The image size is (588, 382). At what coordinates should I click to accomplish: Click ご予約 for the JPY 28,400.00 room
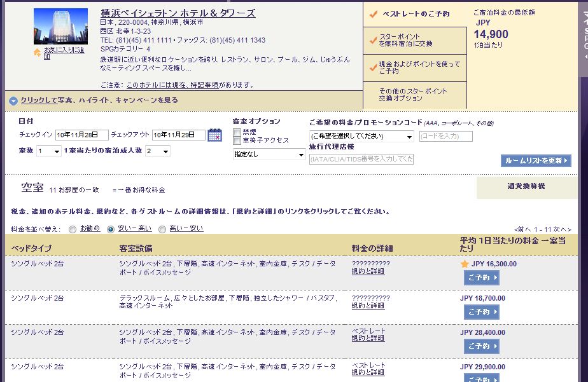tap(482, 346)
